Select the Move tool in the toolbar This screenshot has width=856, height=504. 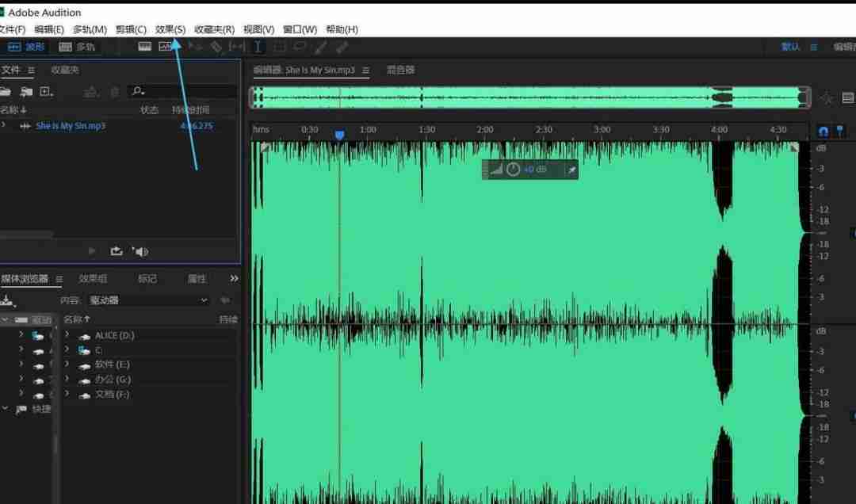(196, 47)
